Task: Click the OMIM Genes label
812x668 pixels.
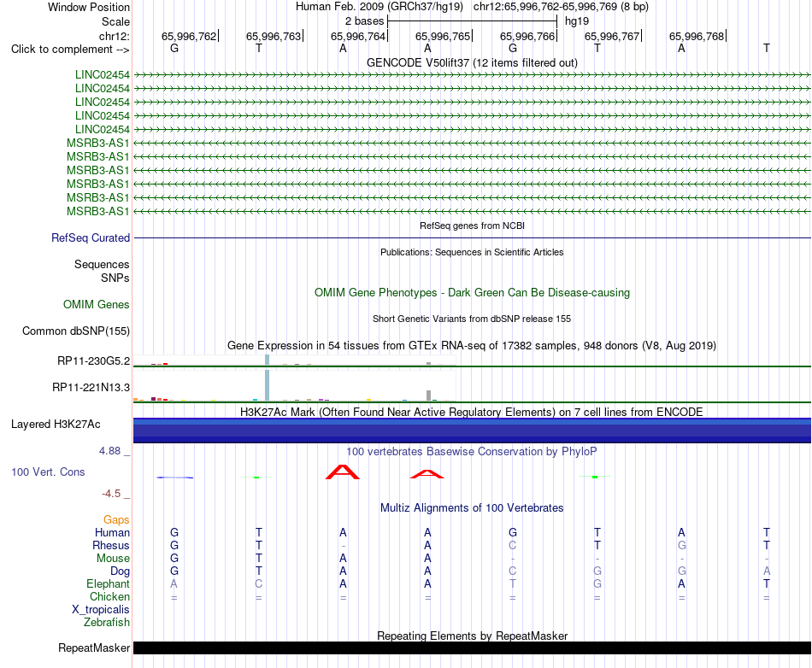Action: [x=97, y=304]
